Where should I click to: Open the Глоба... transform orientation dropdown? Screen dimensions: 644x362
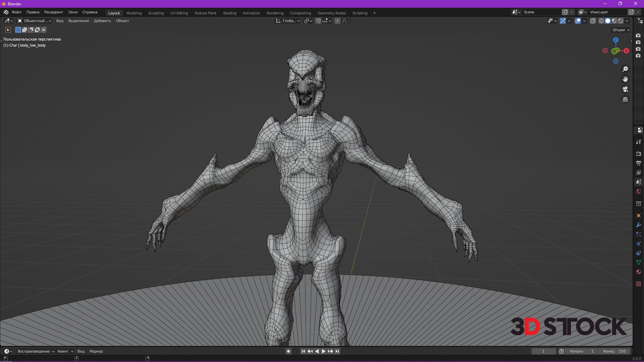[288, 21]
